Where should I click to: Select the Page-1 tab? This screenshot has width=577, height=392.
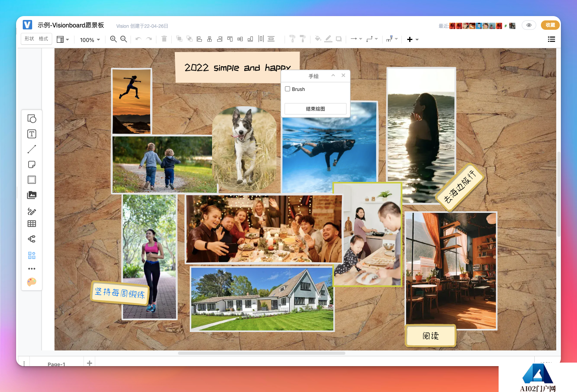[x=56, y=364]
